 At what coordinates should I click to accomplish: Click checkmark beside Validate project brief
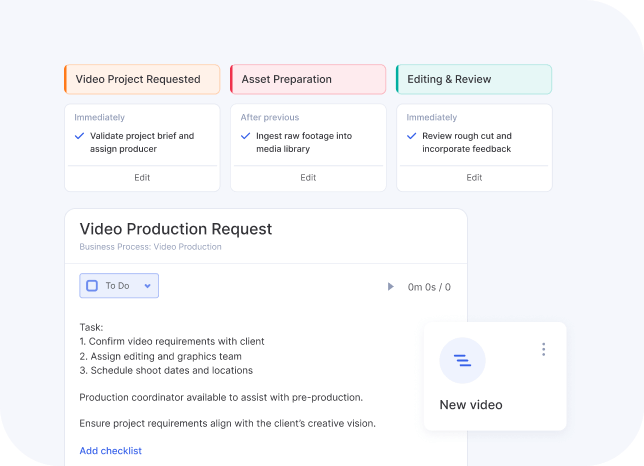point(79,136)
